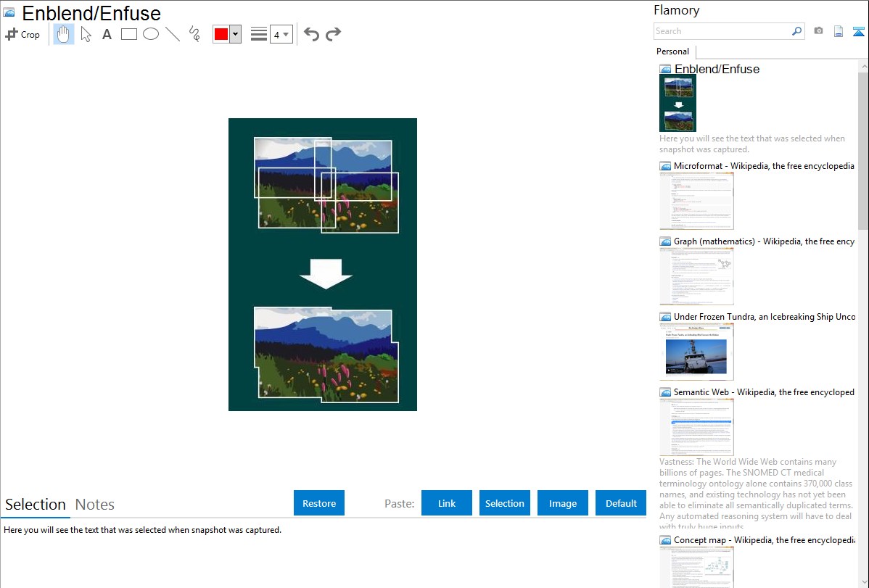Image resolution: width=869 pixels, height=588 pixels.
Task: Open the color picker dropdown arrow
Action: (236, 34)
